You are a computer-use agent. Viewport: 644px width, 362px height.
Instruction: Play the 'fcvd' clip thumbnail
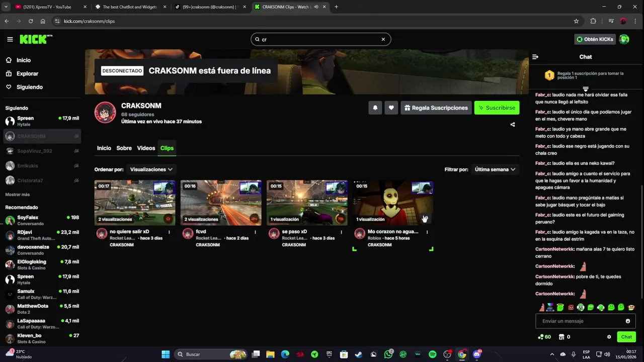tap(221, 203)
